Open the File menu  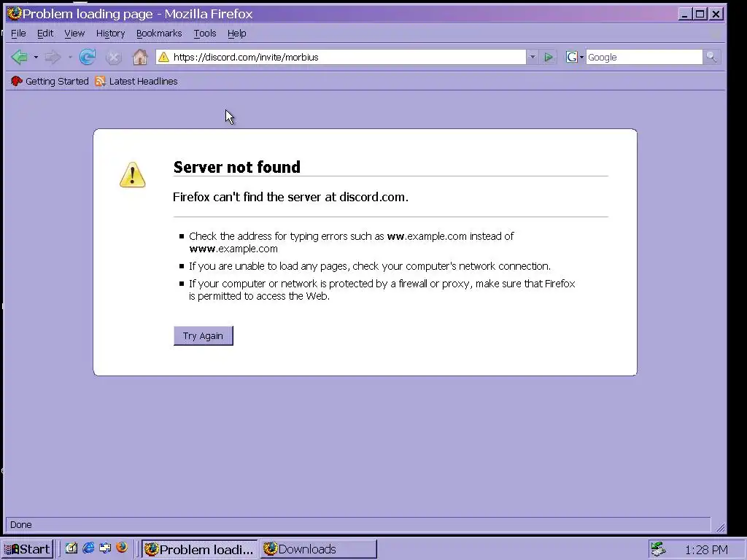[18, 34]
